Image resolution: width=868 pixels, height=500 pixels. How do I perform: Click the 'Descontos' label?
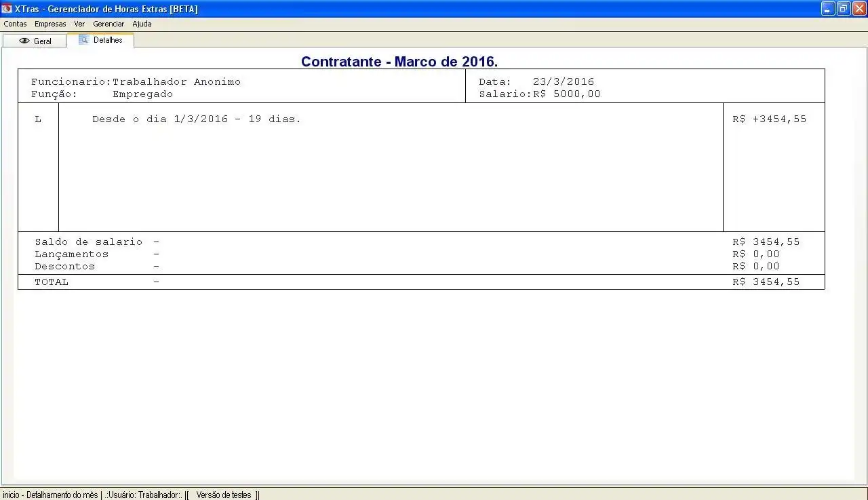pyautogui.click(x=65, y=267)
